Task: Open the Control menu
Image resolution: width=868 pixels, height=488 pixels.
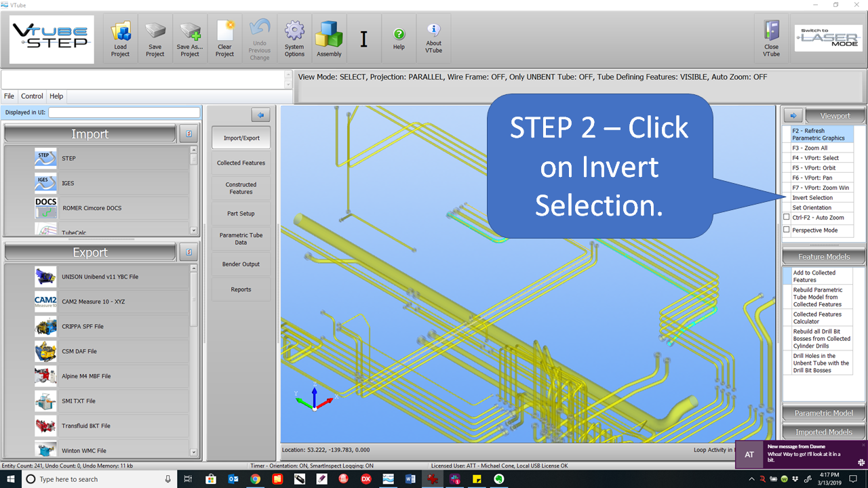Action: [32, 96]
